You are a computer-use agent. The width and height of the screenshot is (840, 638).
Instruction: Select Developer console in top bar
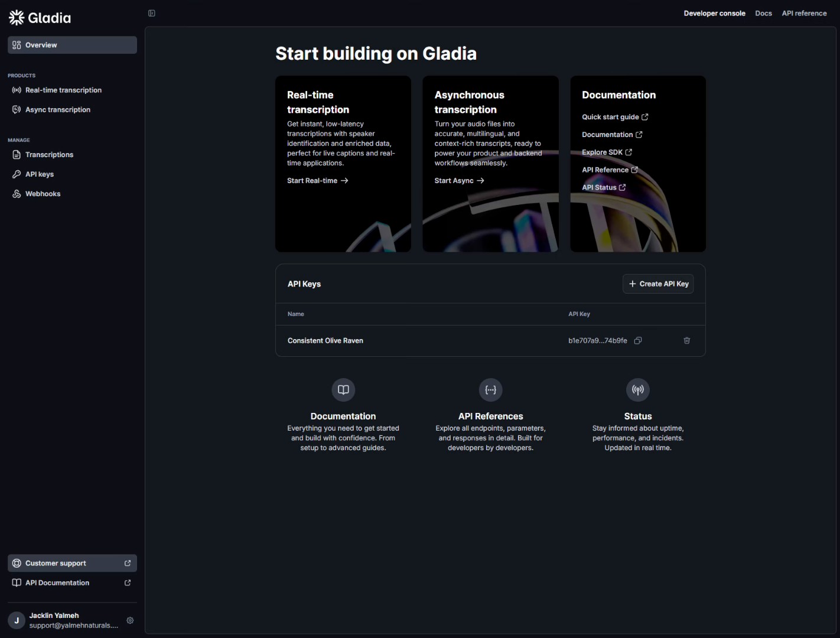(x=714, y=13)
